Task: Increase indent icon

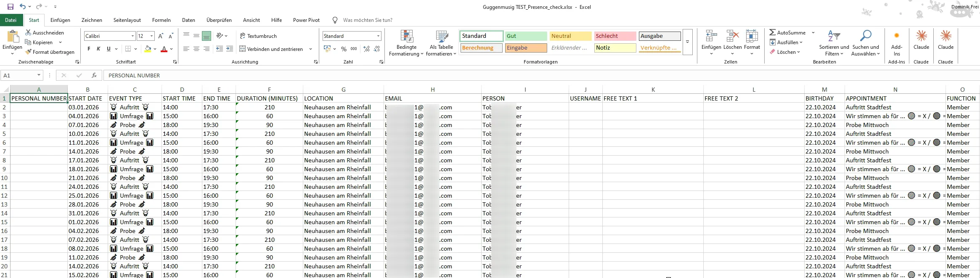Action: click(x=230, y=49)
